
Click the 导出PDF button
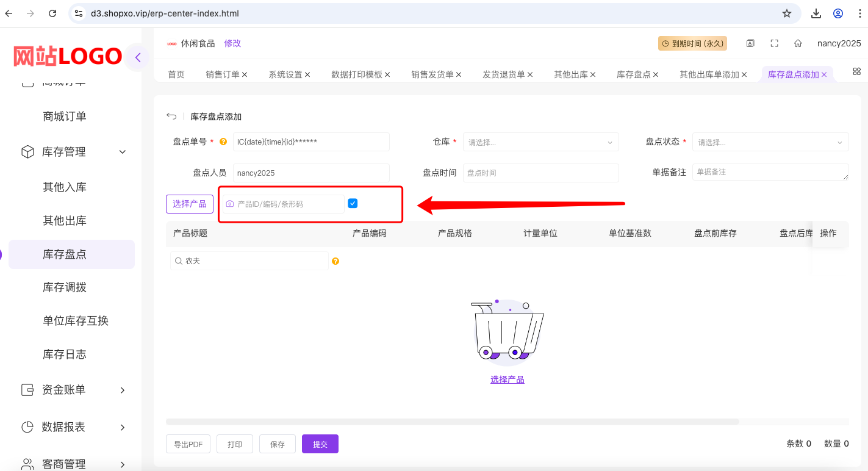pyautogui.click(x=188, y=444)
